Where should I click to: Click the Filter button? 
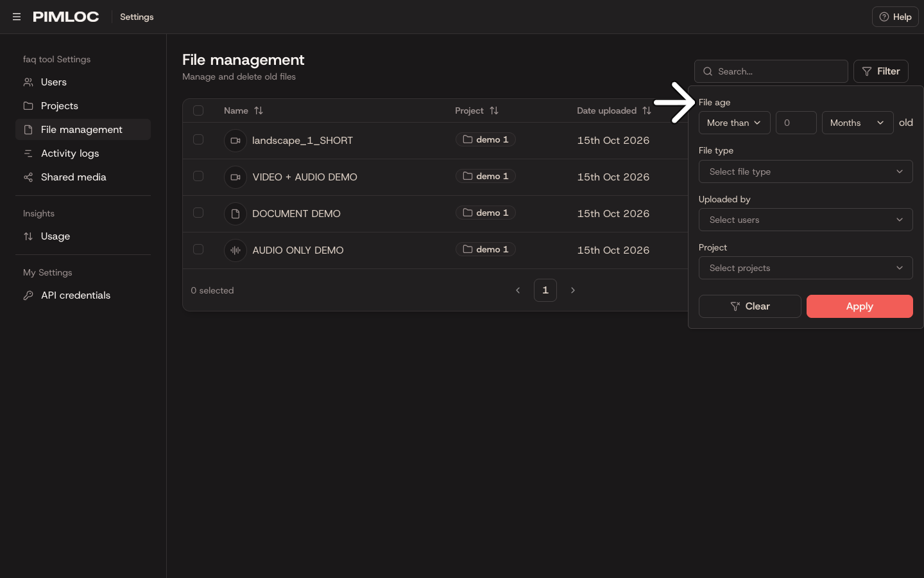coord(880,71)
